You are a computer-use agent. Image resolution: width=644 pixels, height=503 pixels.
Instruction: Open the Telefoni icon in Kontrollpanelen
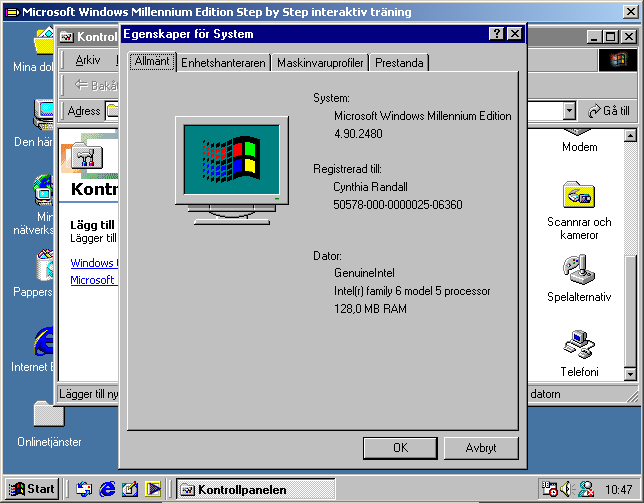579,345
